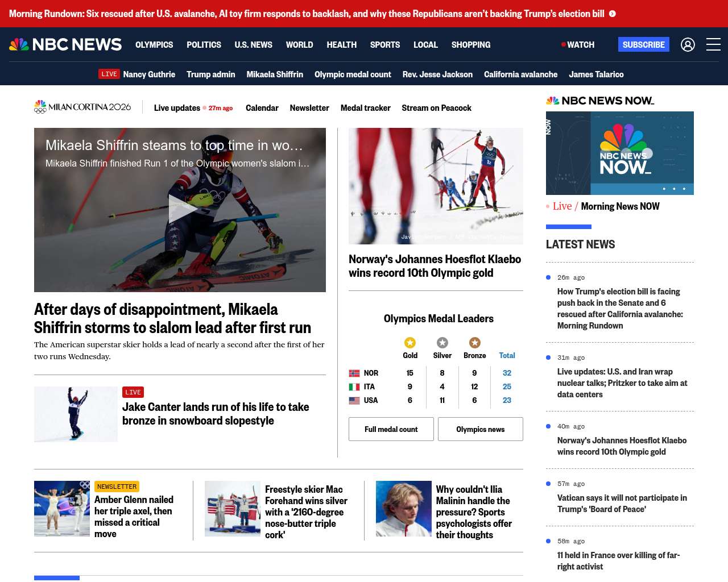Click the Olympics news button
This screenshot has height=582, width=728.
481,429
